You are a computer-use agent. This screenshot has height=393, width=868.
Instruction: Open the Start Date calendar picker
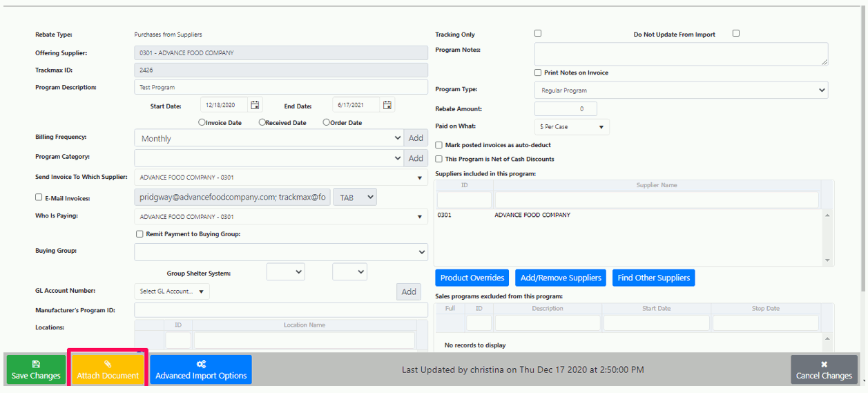tap(255, 105)
